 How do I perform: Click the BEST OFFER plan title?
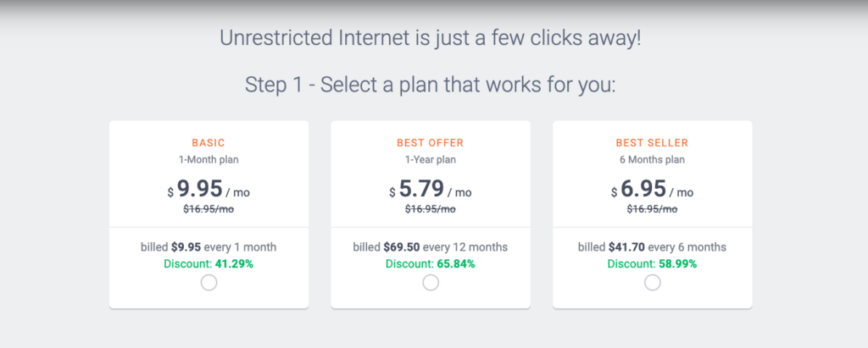pos(430,143)
